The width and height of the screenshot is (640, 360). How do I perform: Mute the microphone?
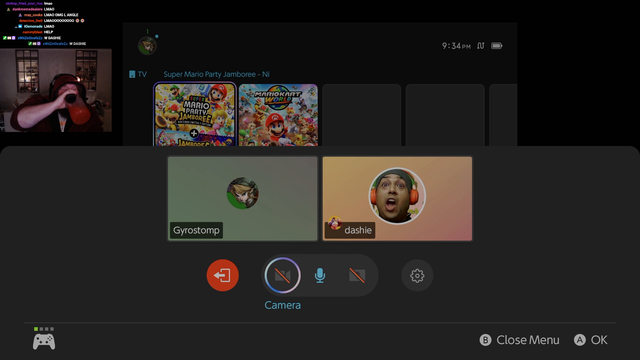tap(320, 276)
